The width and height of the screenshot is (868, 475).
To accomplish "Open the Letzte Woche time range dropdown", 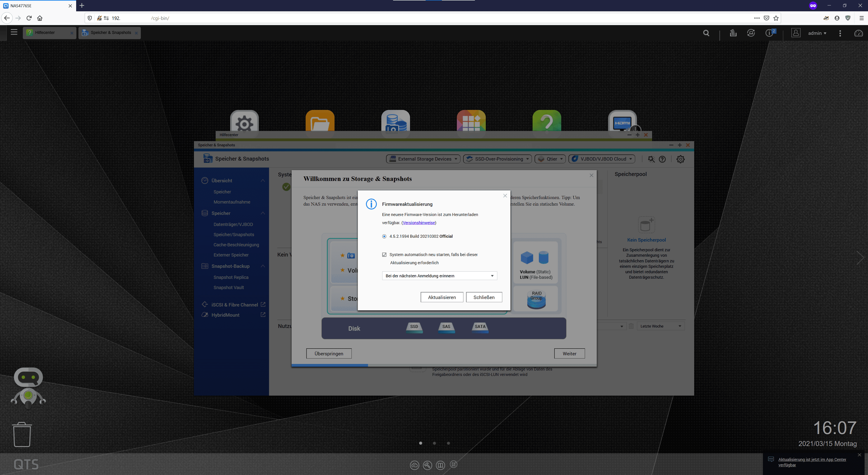I will (x=660, y=326).
